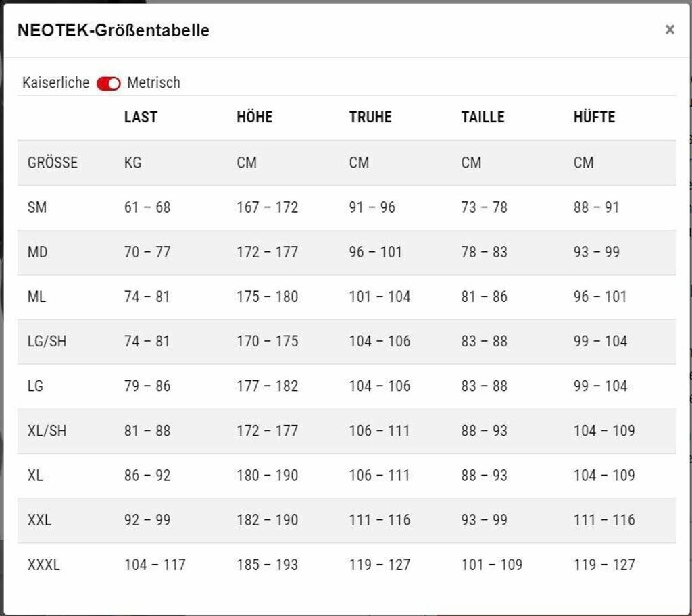The width and height of the screenshot is (692, 616).
Task: Close the NEOTEK-Größentabelle dialog
Action: [669, 30]
